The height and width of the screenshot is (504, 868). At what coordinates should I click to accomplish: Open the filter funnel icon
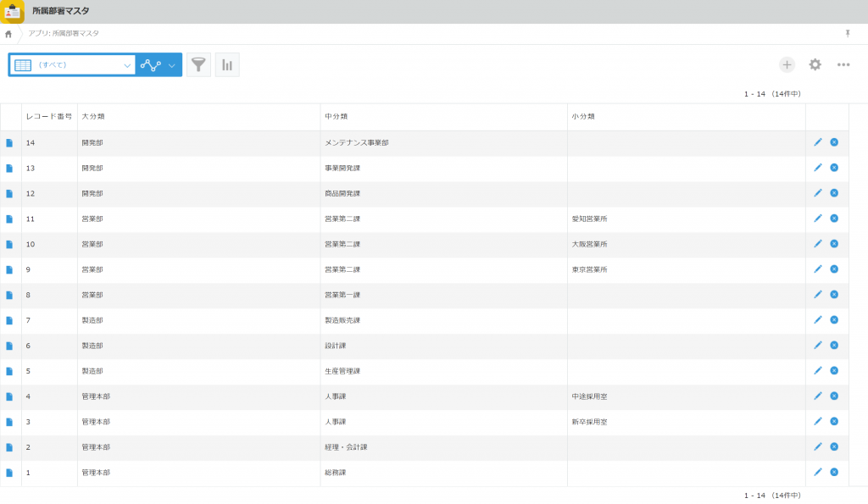(198, 65)
